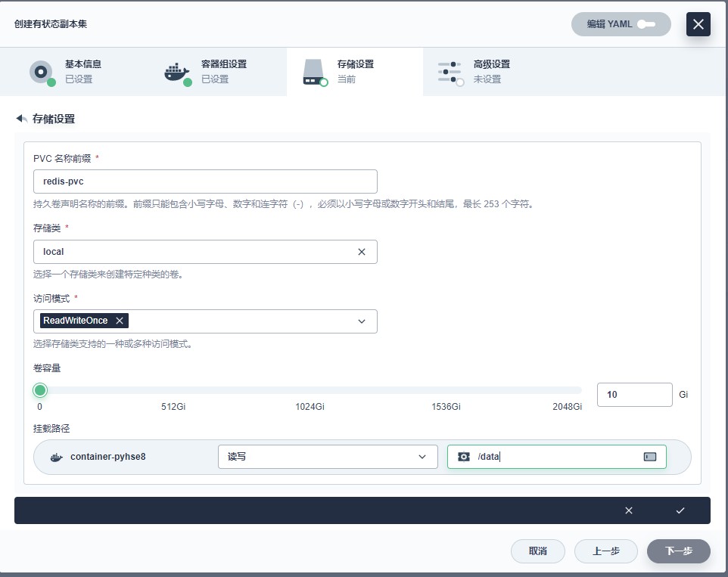Remove the ReadWriteOnce access mode tag
The image size is (728, 577).
(x=120, y=321)
